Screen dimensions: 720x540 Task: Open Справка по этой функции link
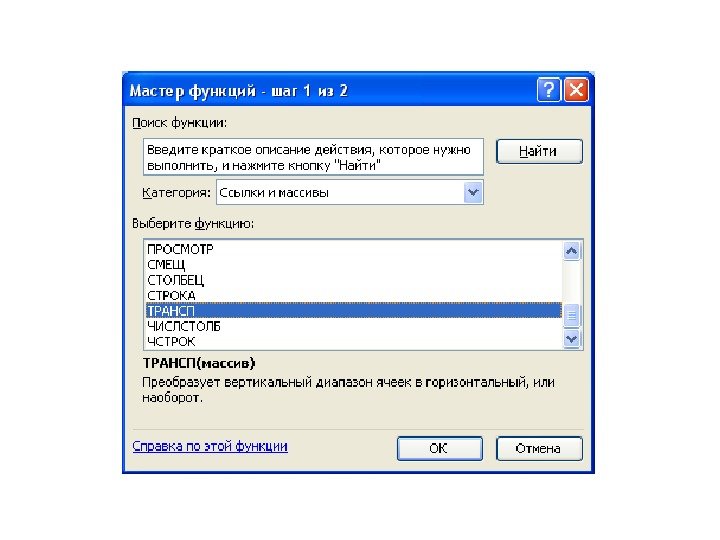tap(210, 446)
